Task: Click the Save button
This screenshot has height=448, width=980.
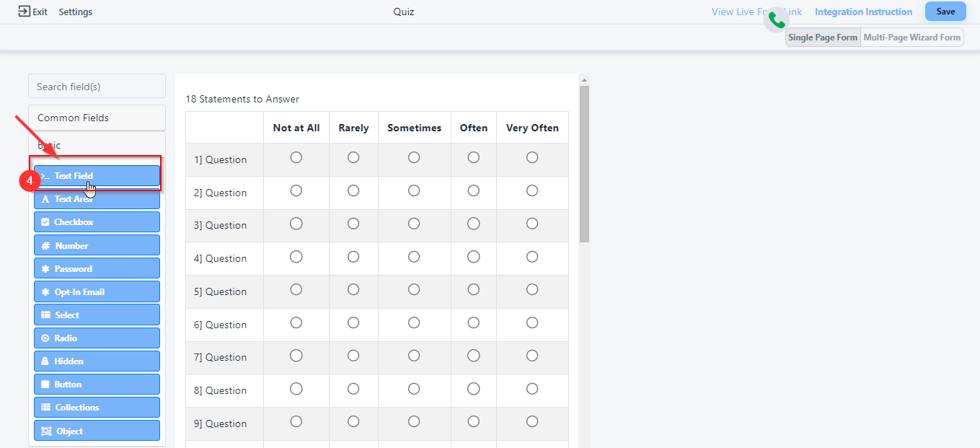Action: tap(945, 12)
